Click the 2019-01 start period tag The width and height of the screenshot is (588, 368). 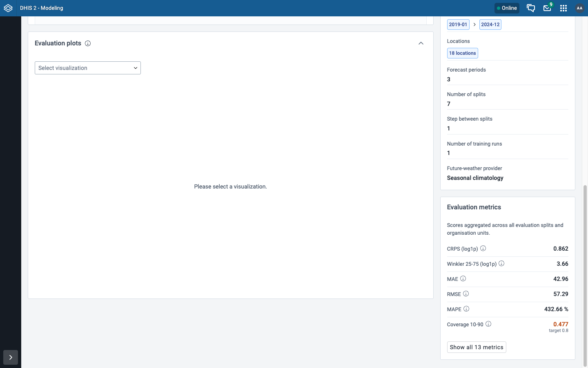[458, 25]
